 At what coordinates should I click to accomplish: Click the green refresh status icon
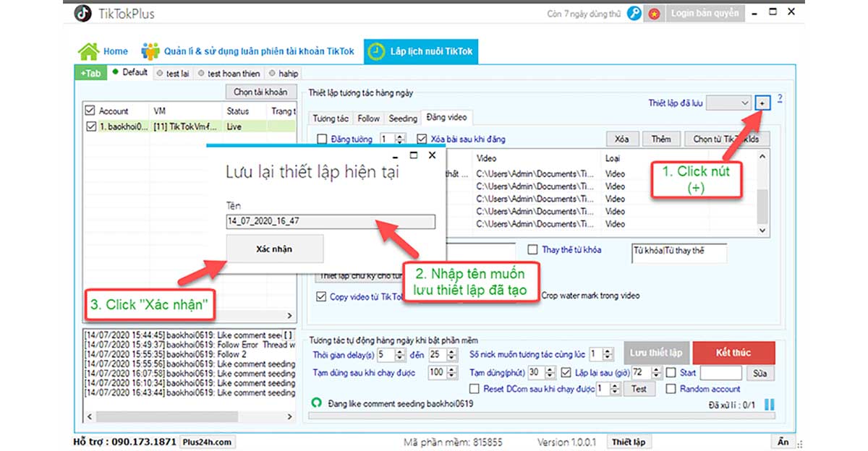[316, 403]
